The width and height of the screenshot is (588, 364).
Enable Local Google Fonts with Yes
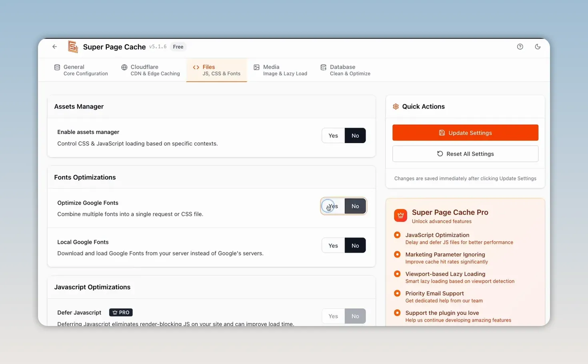coord(333,246)
